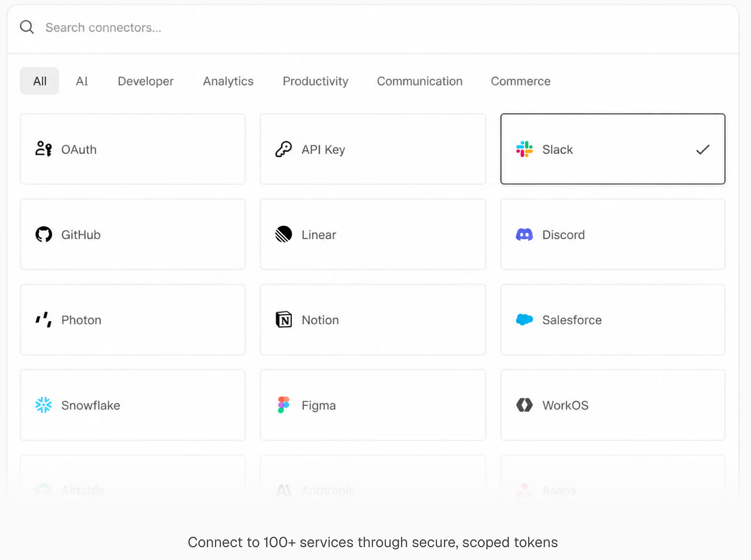
Task: Click the "Linear" label text
Action: pyautogui.click(x=319, y=235)
